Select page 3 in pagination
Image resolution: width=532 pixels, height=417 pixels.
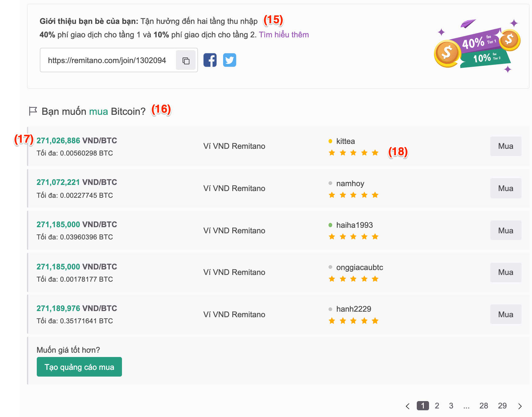[451, 406]
